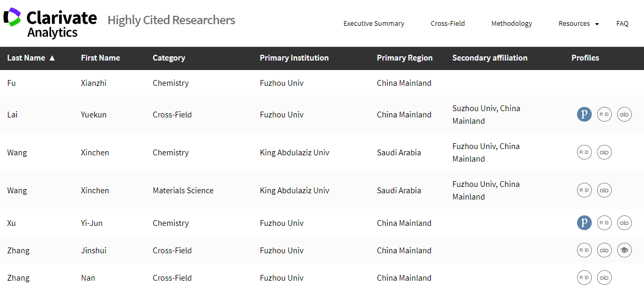Expand the Resources dropdown menu
Screen dimensions: 644x297
point(579,24)
